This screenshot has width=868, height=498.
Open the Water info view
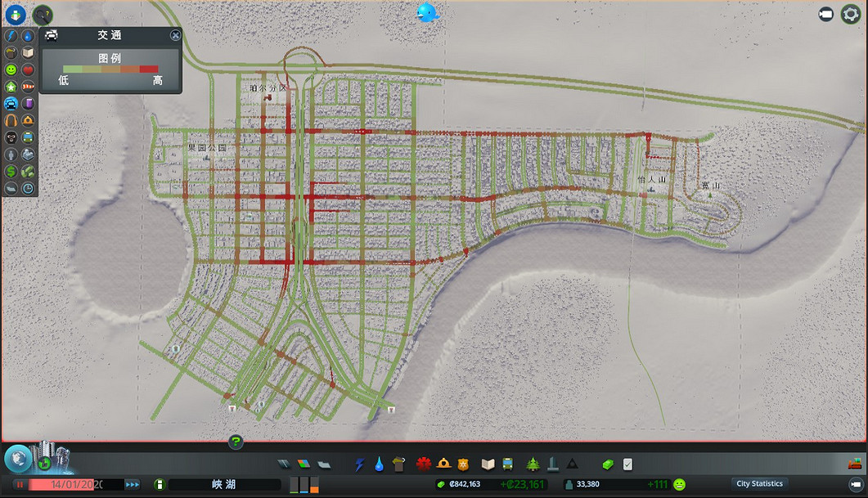coord(28,36)
